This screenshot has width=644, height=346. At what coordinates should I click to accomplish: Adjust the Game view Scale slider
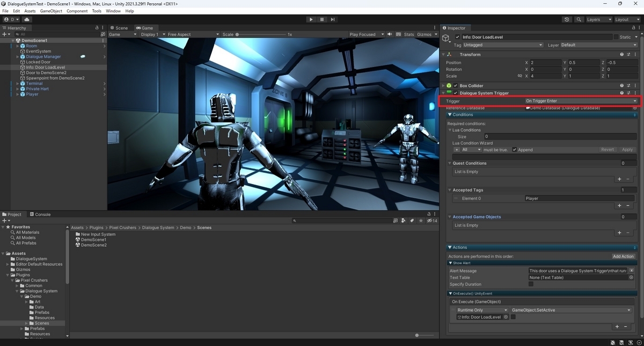tap(260, 34)
